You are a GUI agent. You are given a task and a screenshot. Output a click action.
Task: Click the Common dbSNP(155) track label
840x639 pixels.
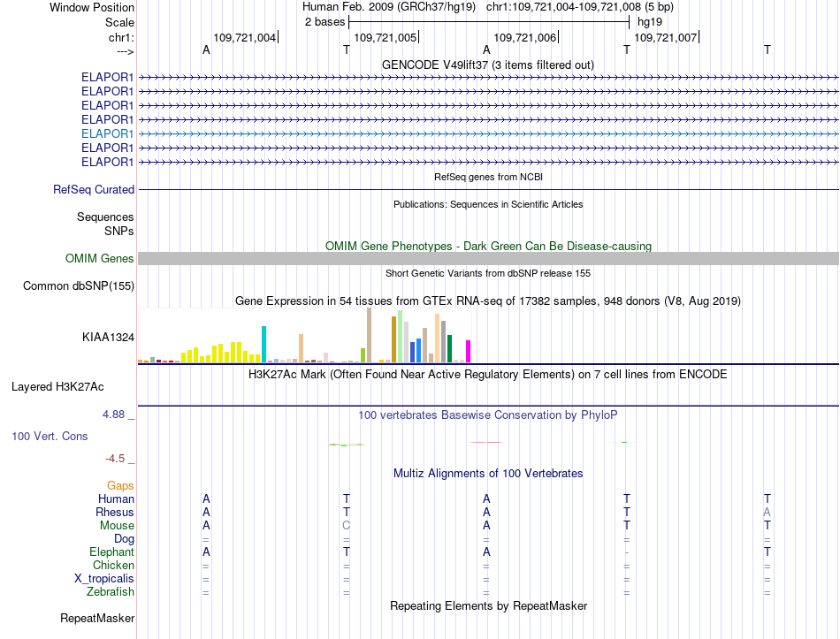tap(79, 286)
